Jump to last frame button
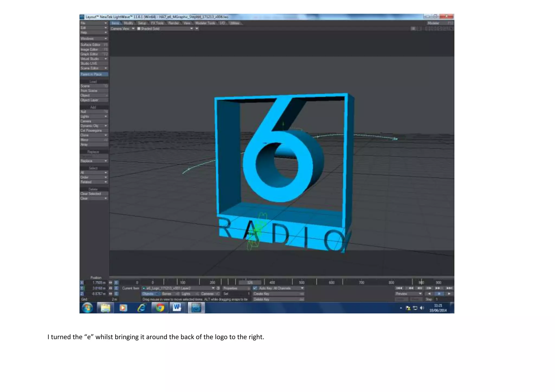Viewport: 555px width, 392px height. [449, 288]
